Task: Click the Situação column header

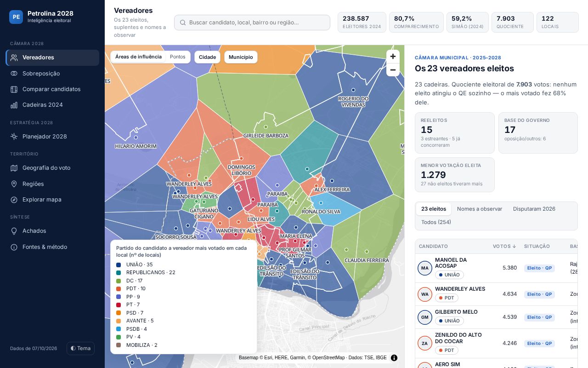Action: coord(537,247)
